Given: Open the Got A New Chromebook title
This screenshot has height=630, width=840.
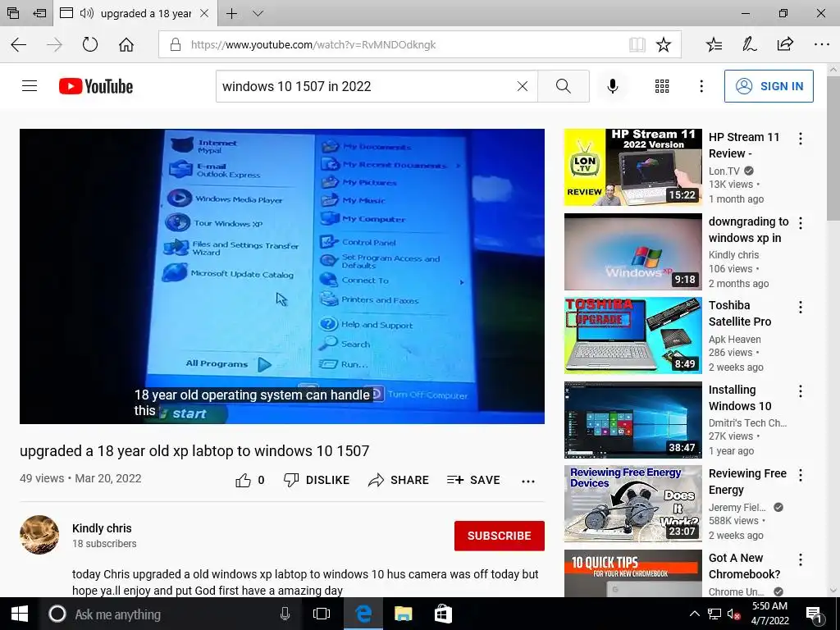Looking at the screenshot, I should (x=744, y=566).
